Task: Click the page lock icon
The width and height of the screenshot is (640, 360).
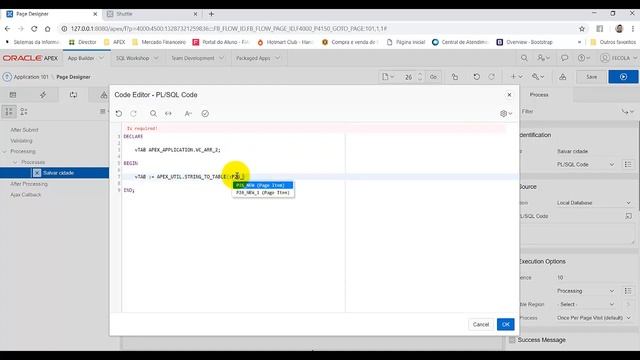Action: 455,77
